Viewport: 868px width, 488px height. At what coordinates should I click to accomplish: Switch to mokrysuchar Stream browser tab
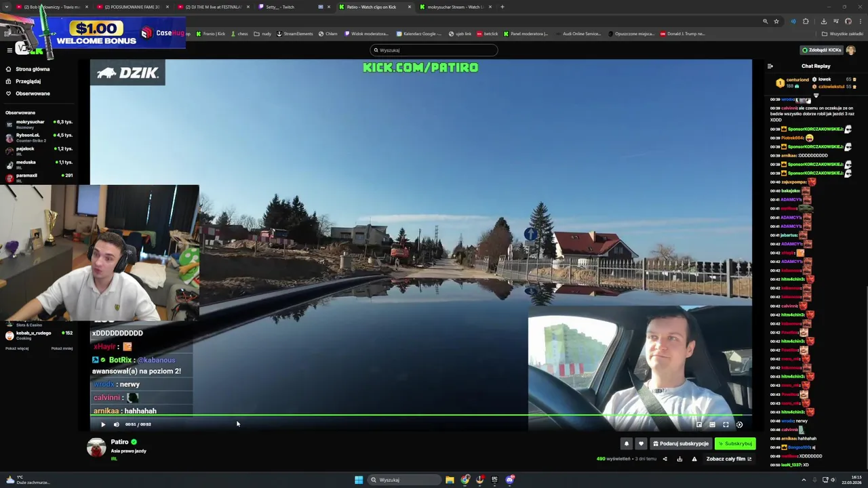coord(454,7)
